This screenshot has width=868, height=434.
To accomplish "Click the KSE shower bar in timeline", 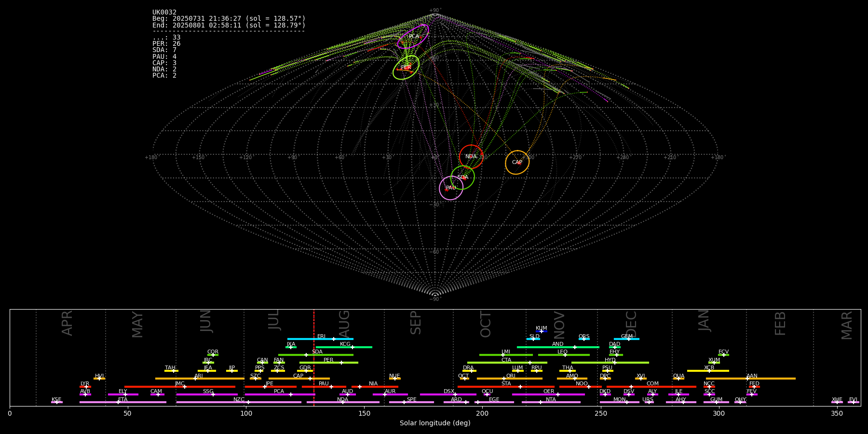I will [x=57, y=402].
